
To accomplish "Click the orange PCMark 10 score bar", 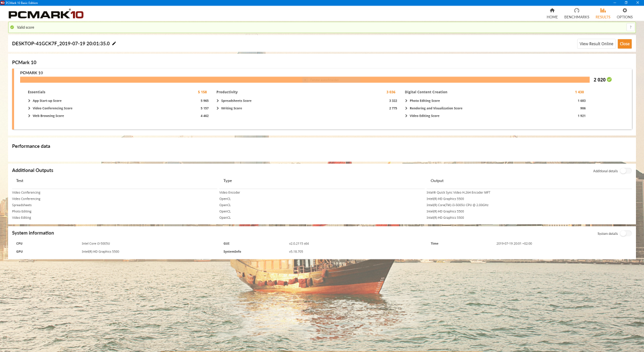I will click(304, 79).
